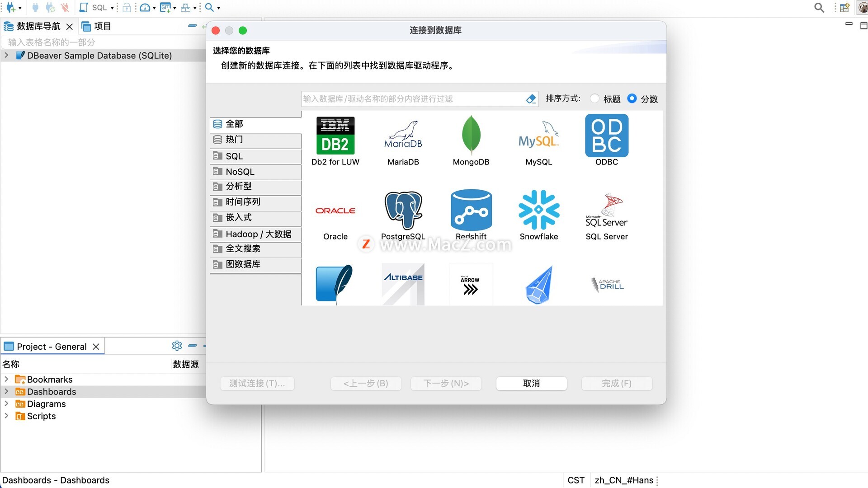The image size is (868, 488).
Task: Open the perspective switcher icon at top right
Action: click(844, 8)
